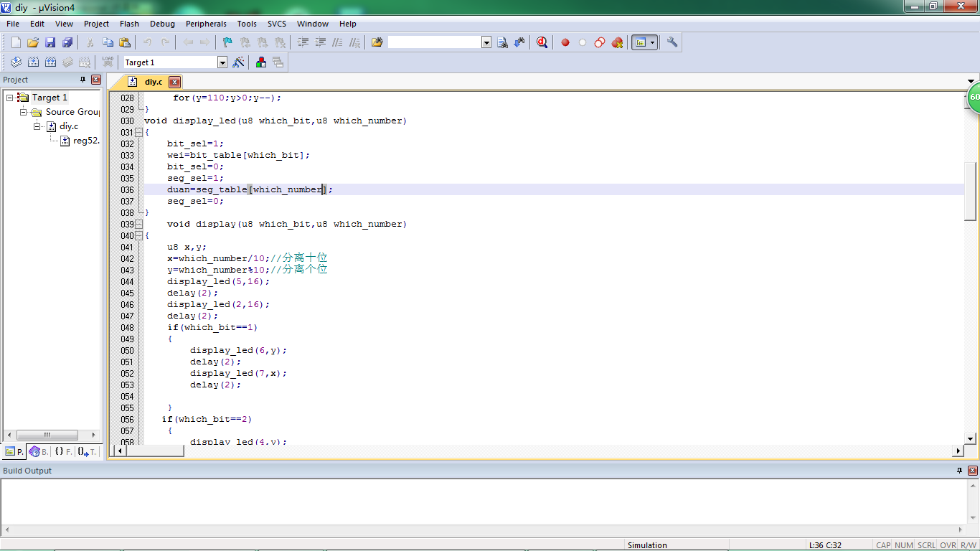The width and height of the screenshot is (980, 551).
Task: Toggle auto-hide pin on Build Output panel
Action: point(959,471)
